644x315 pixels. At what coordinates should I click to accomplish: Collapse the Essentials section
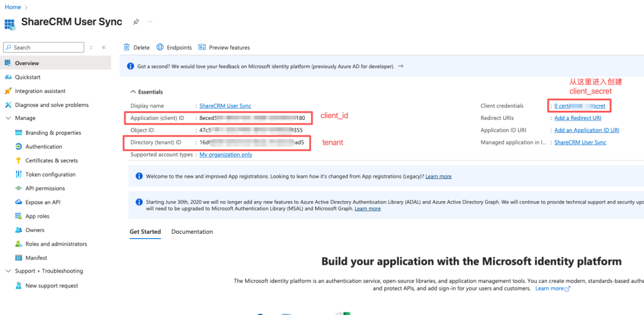tap(133, 92)
